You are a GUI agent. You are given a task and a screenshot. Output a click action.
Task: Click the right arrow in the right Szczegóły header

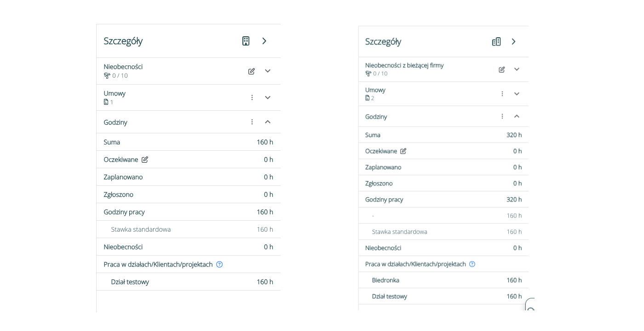pos(514,42)
